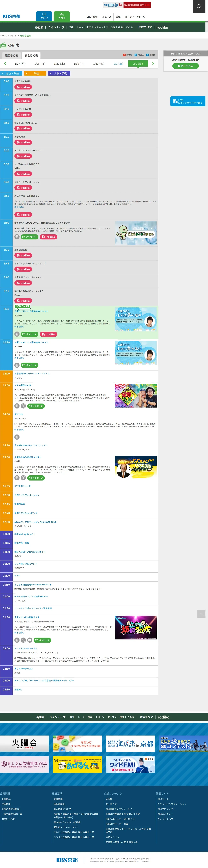This screenshot has height=868, width=208.
Task: Go to previous dates with left chevron
Action: (5, 63)
